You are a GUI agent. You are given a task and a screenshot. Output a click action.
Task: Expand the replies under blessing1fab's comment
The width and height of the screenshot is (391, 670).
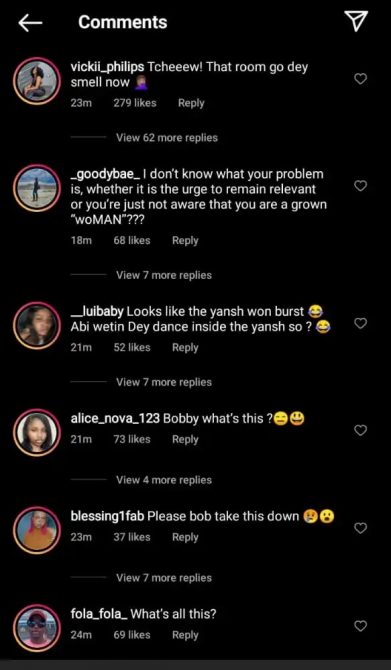click(164, 578)
